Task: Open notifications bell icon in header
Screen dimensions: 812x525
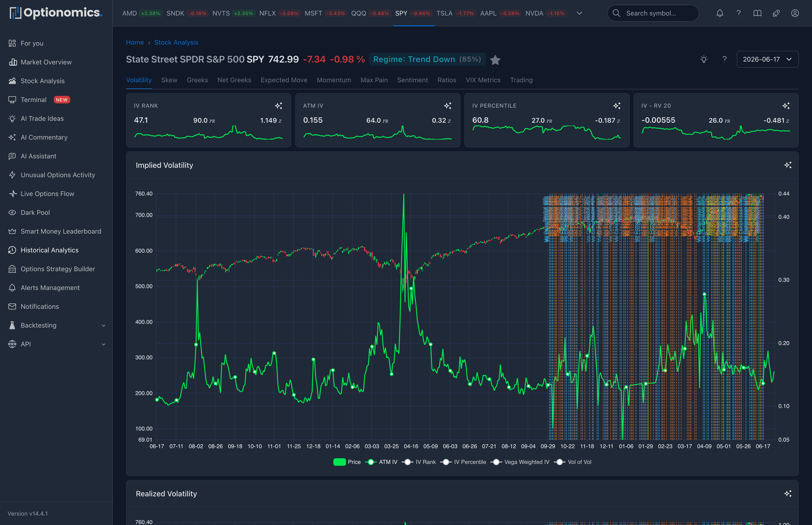Action: 720,13
